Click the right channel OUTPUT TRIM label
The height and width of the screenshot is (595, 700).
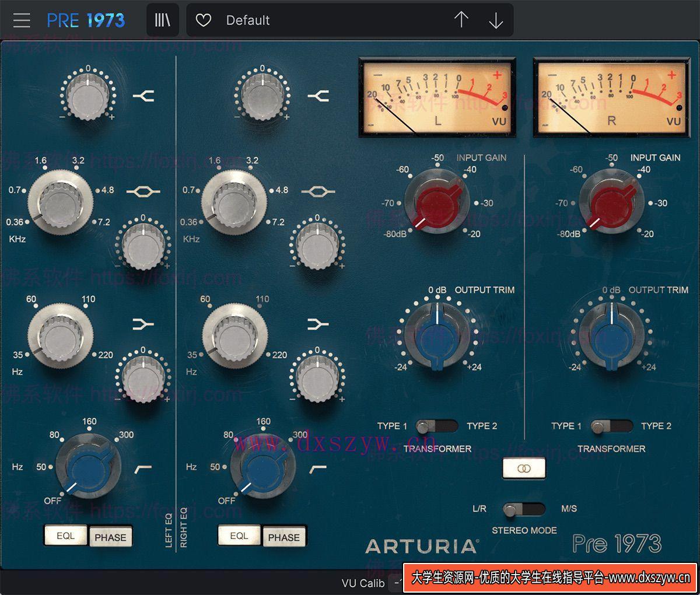(x=659, y=290)
